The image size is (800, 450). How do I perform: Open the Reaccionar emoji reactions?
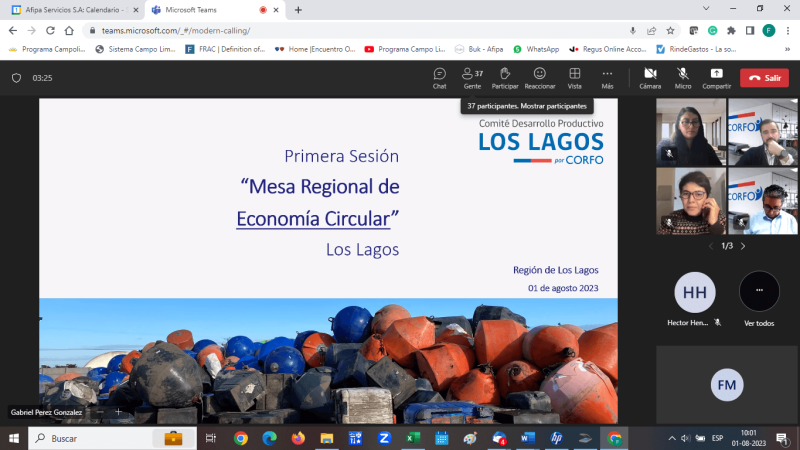tap(539, 77)
